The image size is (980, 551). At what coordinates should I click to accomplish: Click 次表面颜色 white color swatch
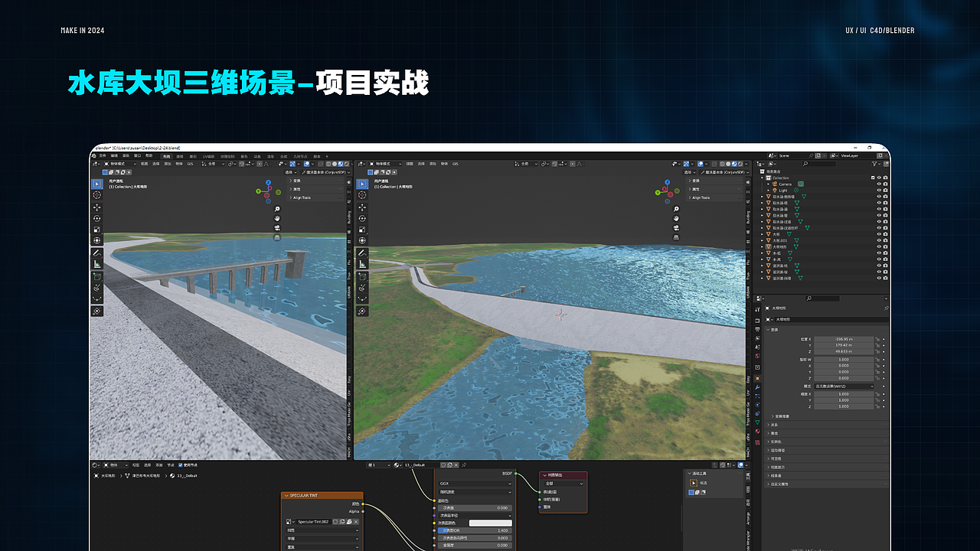[490, 523]
